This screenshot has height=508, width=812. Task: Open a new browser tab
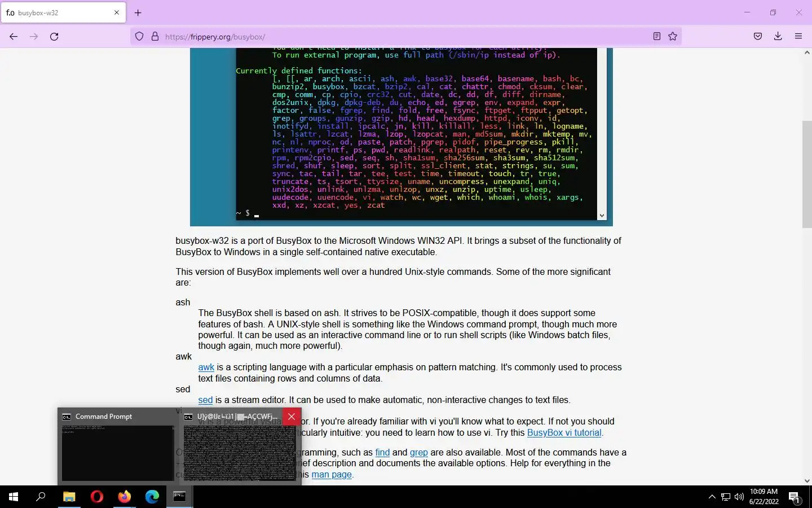tap(138, 12)
